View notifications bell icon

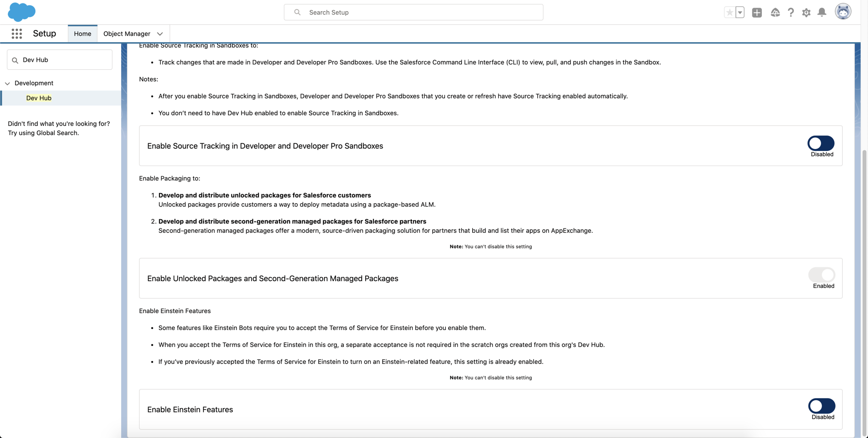point(822,13)
